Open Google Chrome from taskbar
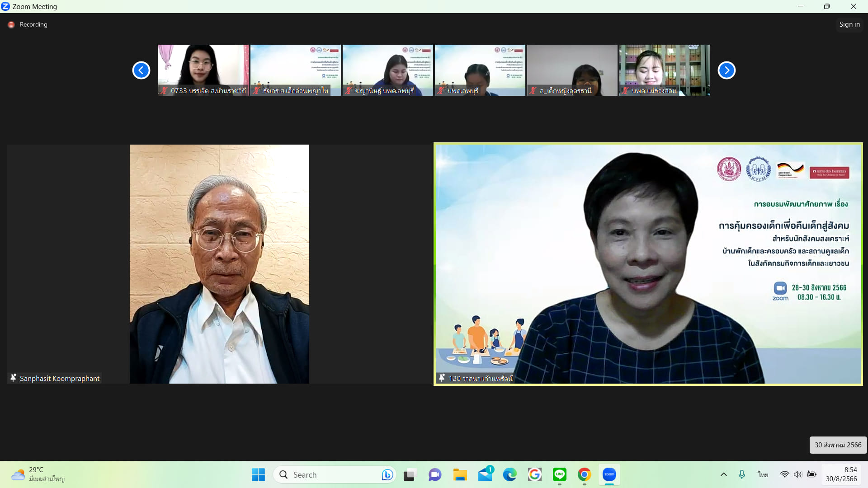 584,474
